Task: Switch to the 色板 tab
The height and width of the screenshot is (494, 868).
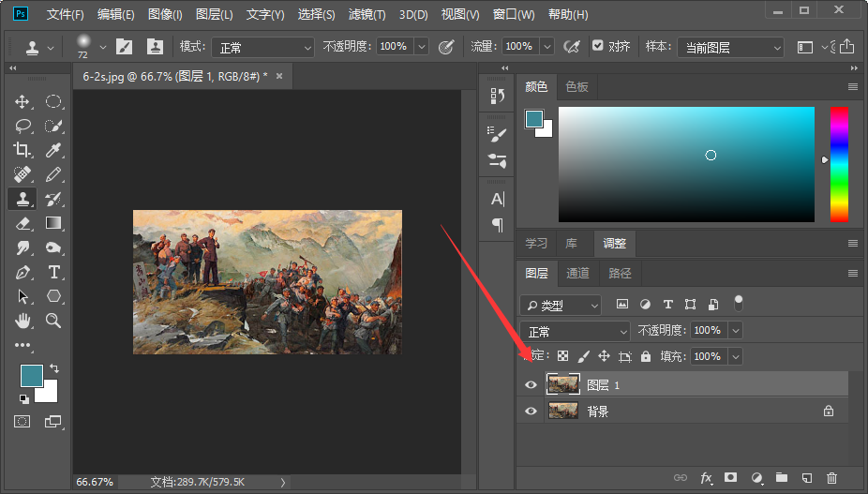Action: [576, 86]
